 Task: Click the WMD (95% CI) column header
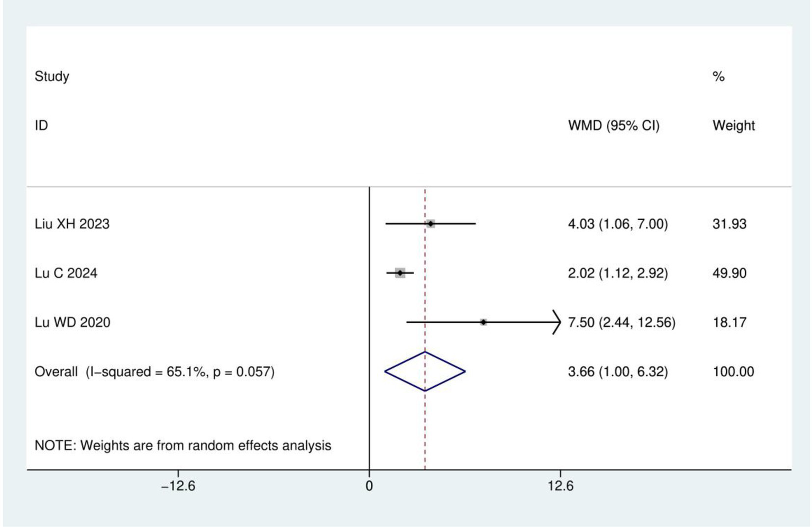pos(614,126)
